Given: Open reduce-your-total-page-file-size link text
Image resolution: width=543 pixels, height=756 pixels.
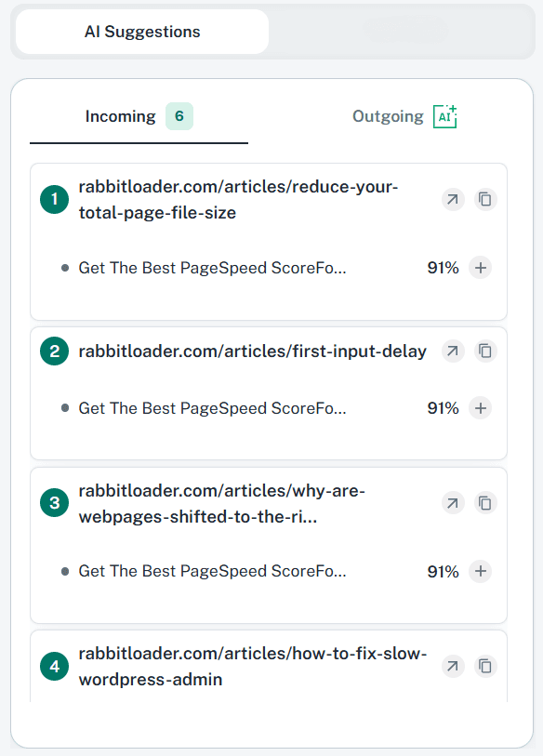Looking at the screenshot, I should coord(238,200).
